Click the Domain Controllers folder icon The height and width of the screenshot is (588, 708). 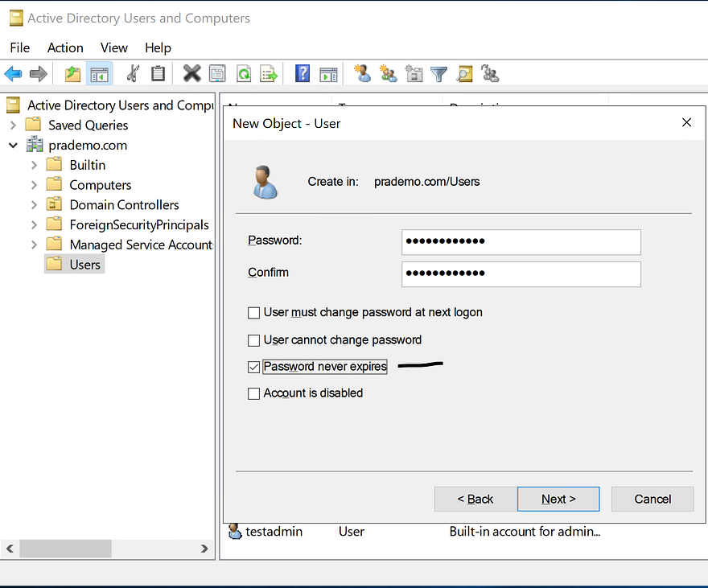(x=54, y=204)
